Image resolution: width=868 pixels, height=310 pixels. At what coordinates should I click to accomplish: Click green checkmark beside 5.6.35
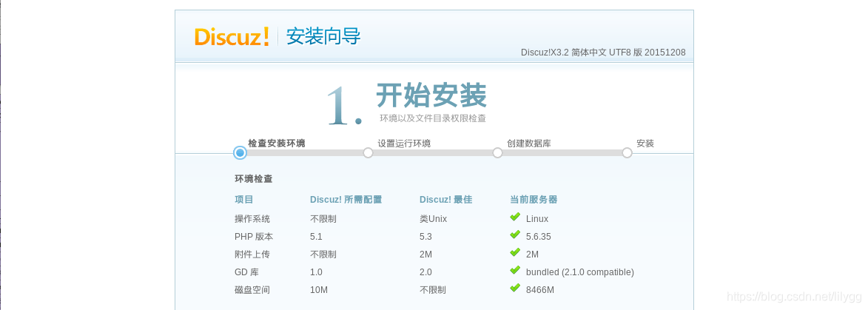515,235
